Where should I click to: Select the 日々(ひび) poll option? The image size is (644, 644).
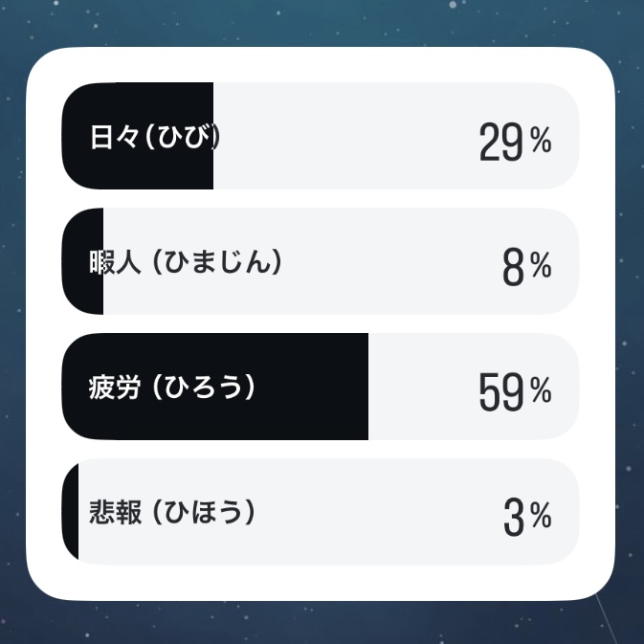pyautogui.click(x=321, y=136)
